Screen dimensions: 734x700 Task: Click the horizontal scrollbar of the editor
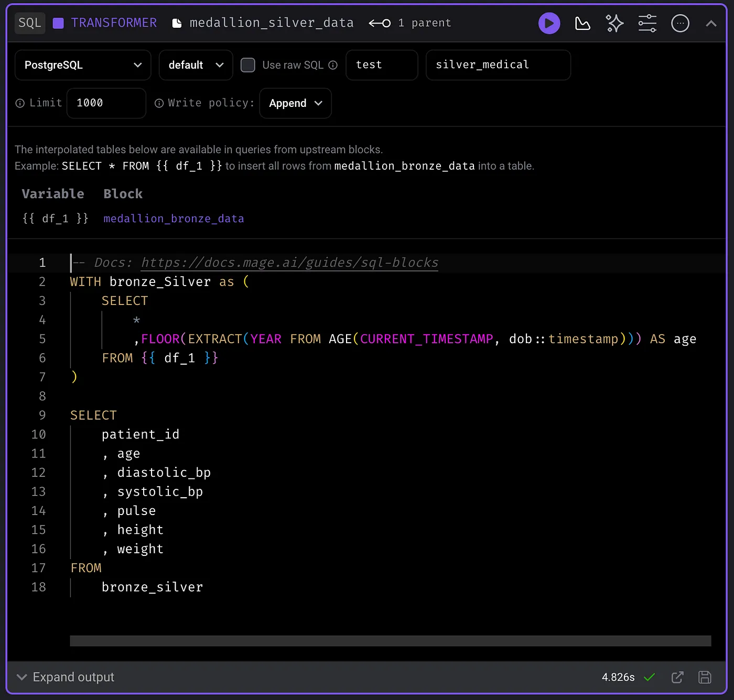click(x=391, y=641)
